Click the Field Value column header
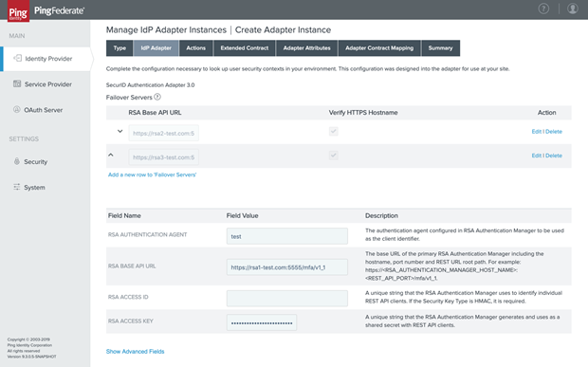 [x=242, y=215]
